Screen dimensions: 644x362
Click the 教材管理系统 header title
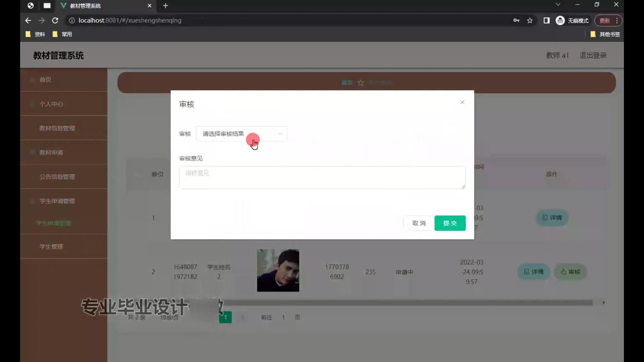(x=58, y=56)
